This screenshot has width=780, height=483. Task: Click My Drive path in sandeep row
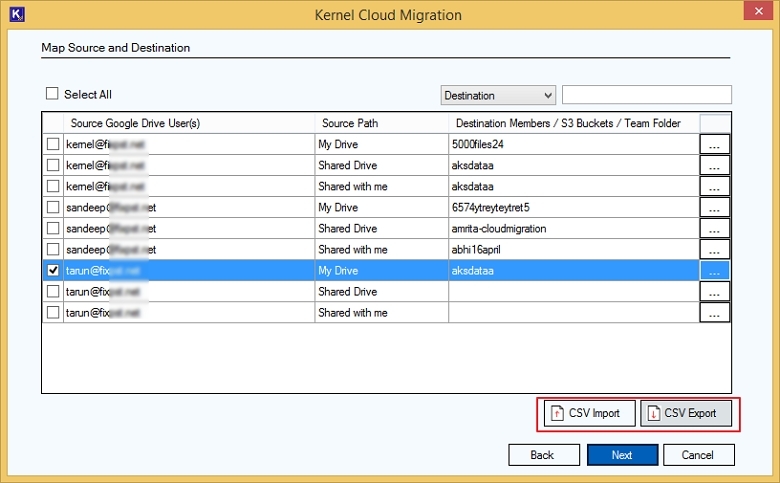pyautogui.click(x=382, y=207)
